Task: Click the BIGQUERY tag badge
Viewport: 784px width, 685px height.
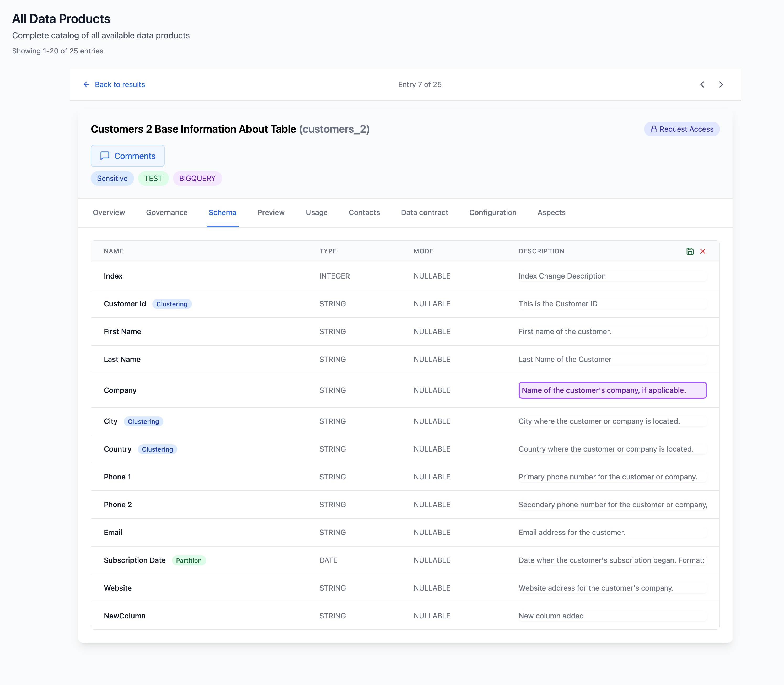Action: tap(197, 179)
